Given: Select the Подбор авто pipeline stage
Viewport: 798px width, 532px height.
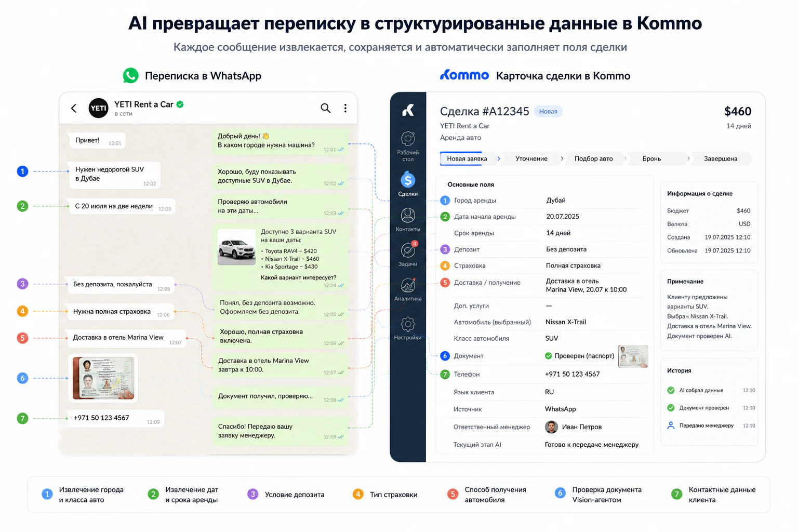Looking at the screenshot, I should point(593,158).
